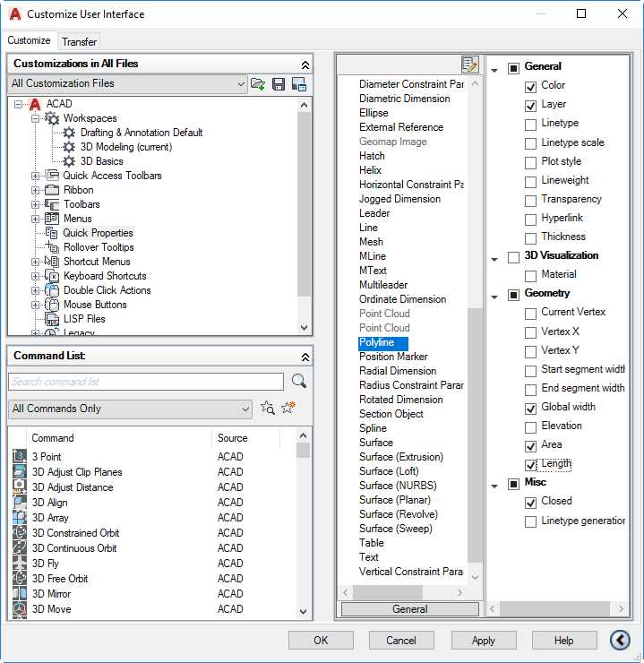This screenshot has width=644, height=663.
Task: Click the 3D Adjust Distance command icon
Action: click(x=20, y=486)
